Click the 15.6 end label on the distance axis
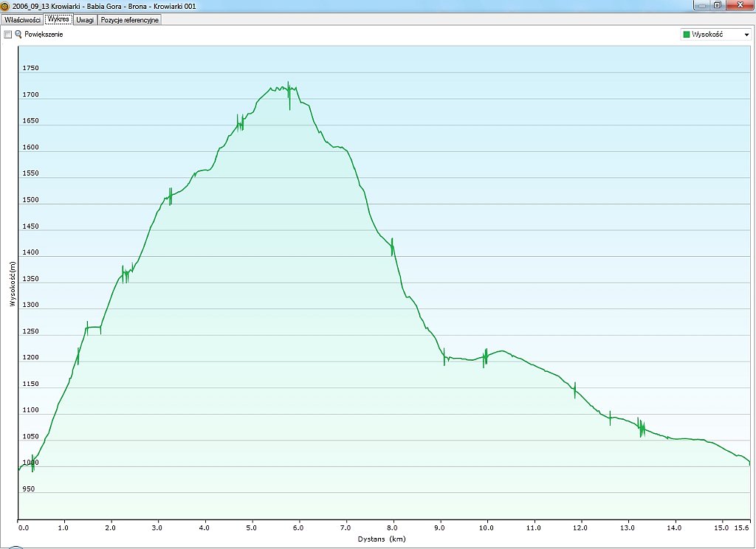756x549 pixels. tap(743, 528)
